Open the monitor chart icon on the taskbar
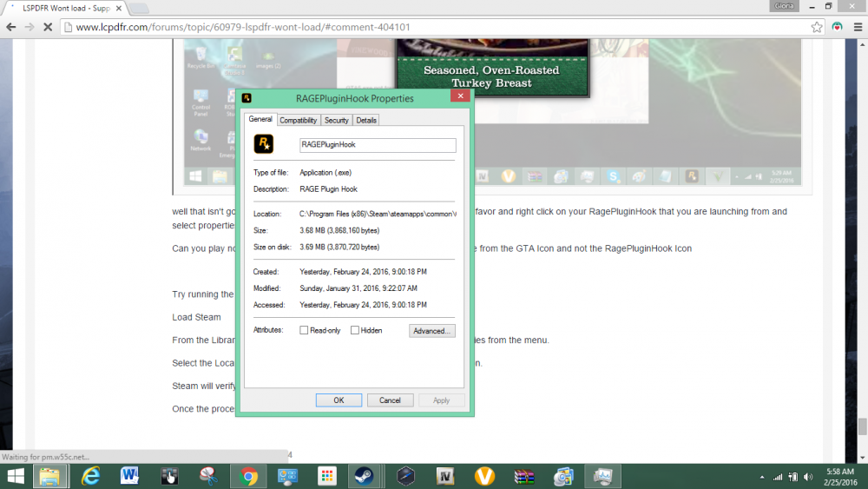 point(603,476)
